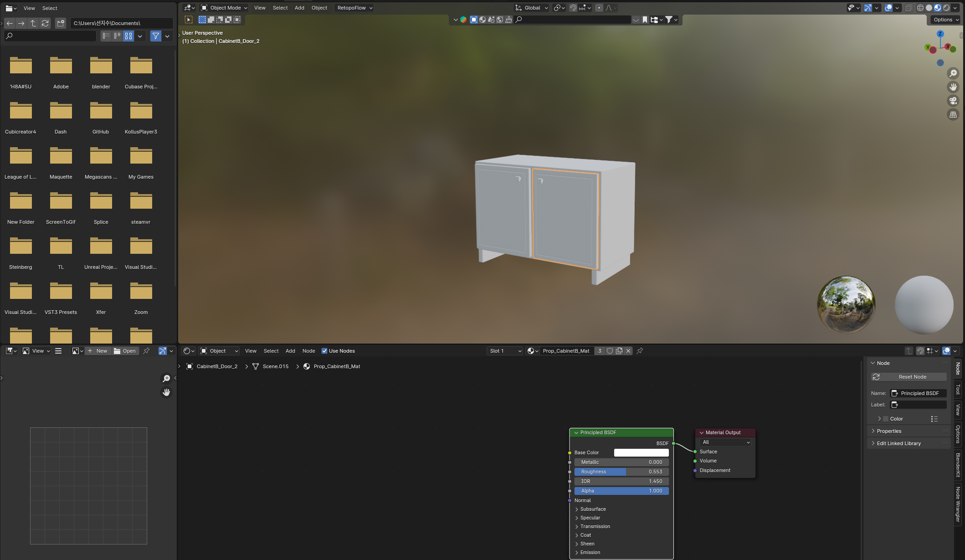This screenshot has height=560, width=965.
Task: Open the Slot 1 material dropdown
Action: click(505, 351)
